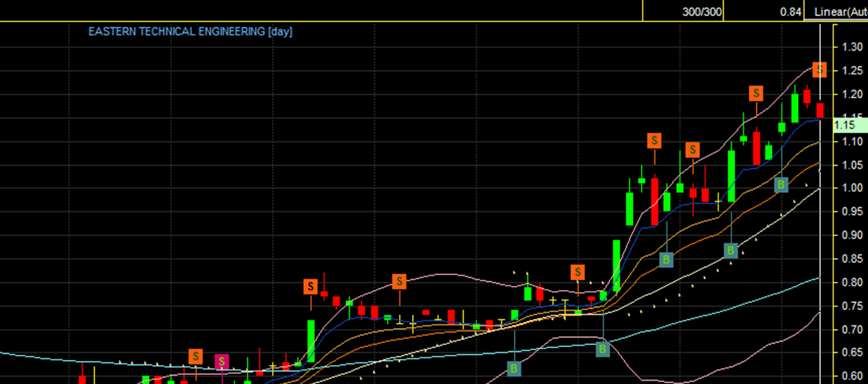This screenshot has width=868, height=384.
Task: Select the S sell marker near 1.20
Action: [x=756, y=93]
